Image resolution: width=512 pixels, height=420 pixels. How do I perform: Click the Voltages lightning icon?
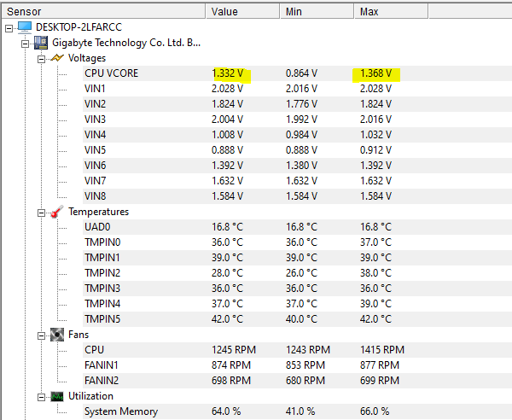click(x=57, y=58)
